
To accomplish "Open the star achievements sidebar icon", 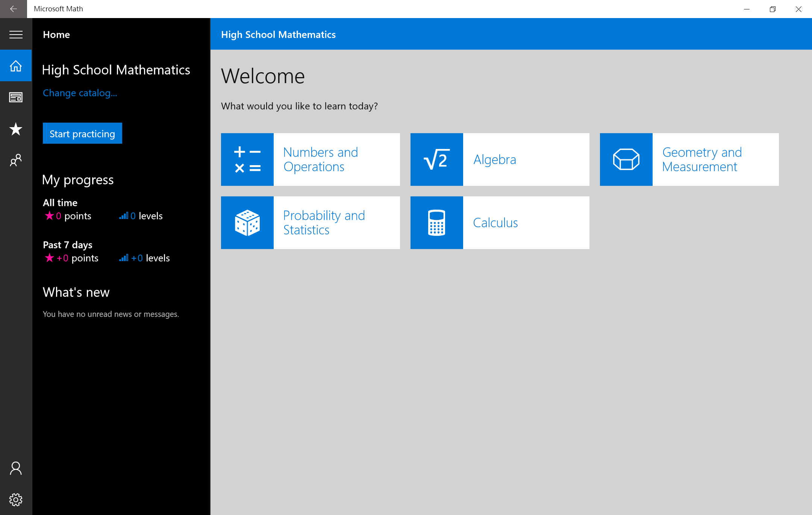I will tap(16, 129).
